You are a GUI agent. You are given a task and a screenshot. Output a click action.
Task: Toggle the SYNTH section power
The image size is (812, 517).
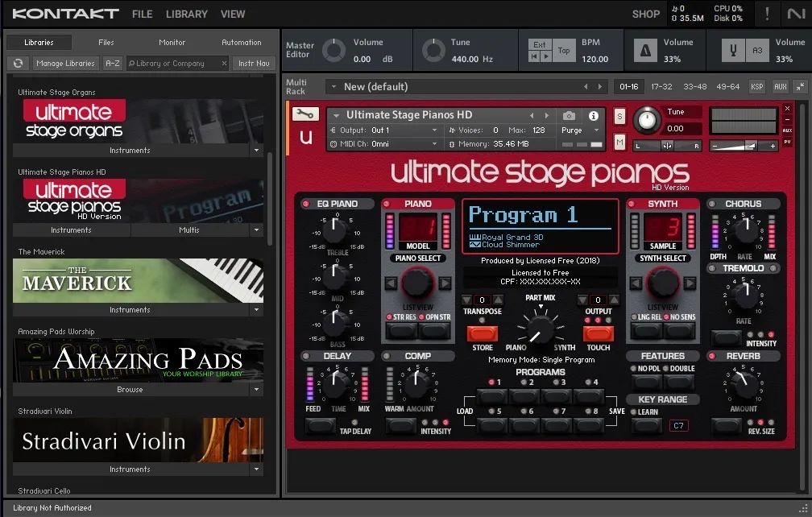click(632, 204)
